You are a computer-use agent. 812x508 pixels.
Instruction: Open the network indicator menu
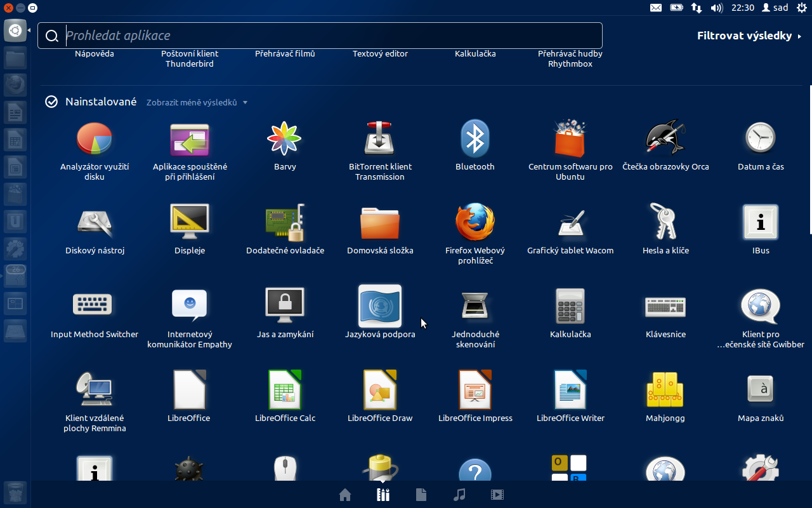coord(697,8)
